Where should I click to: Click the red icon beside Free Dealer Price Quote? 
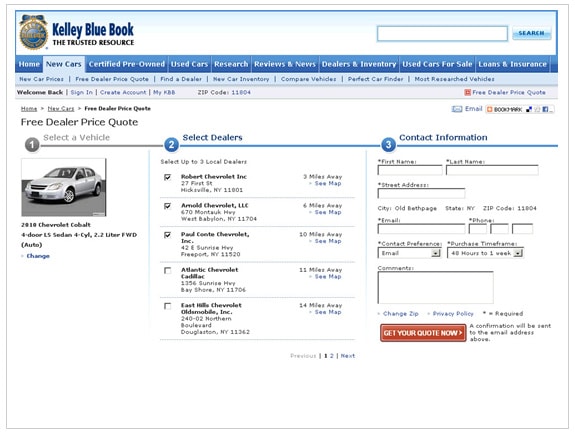tap(468, 92)
